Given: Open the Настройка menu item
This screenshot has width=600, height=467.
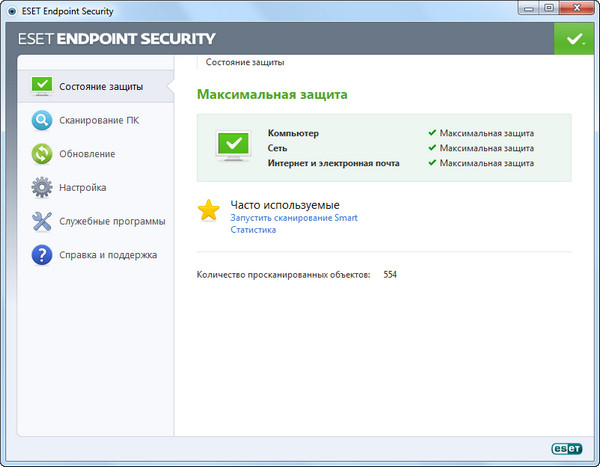Looking at the screenshot, I should tap(83, 188).
